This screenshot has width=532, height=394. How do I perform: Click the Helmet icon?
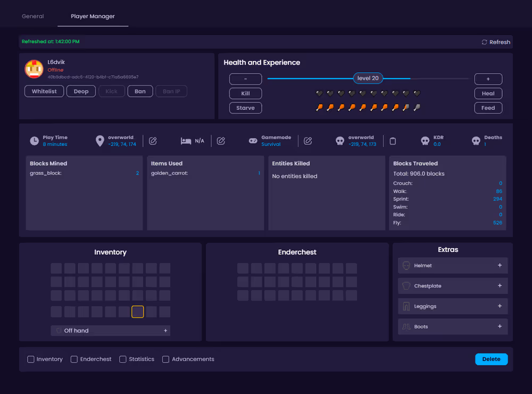tap(406, 265)
